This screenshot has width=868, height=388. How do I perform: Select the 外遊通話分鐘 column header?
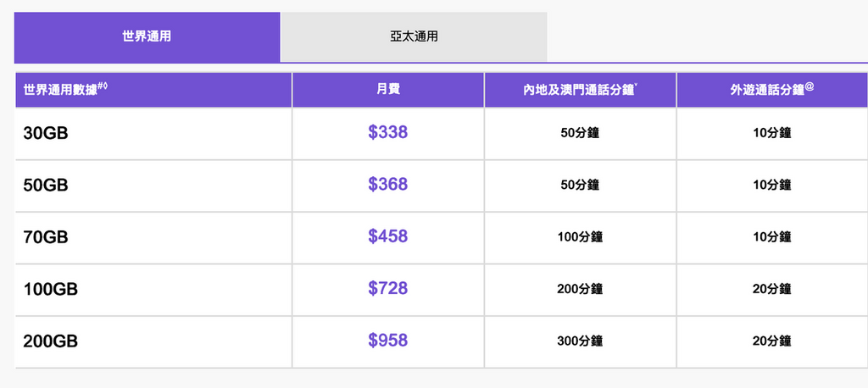[772, 90]
